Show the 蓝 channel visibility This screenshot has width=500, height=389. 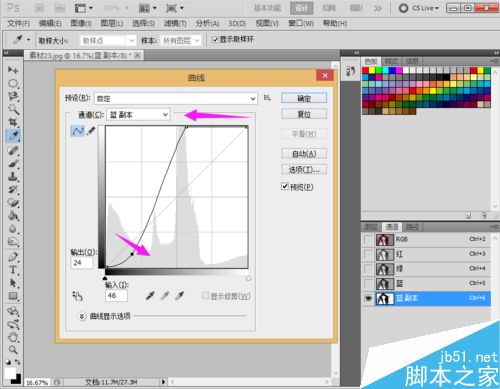tap(368, 284)
